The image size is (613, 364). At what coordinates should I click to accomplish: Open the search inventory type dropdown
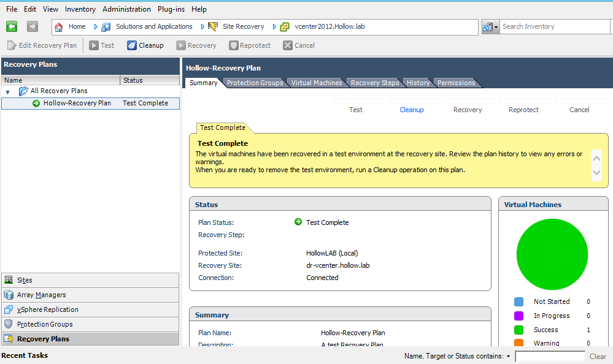click(490, 27)
